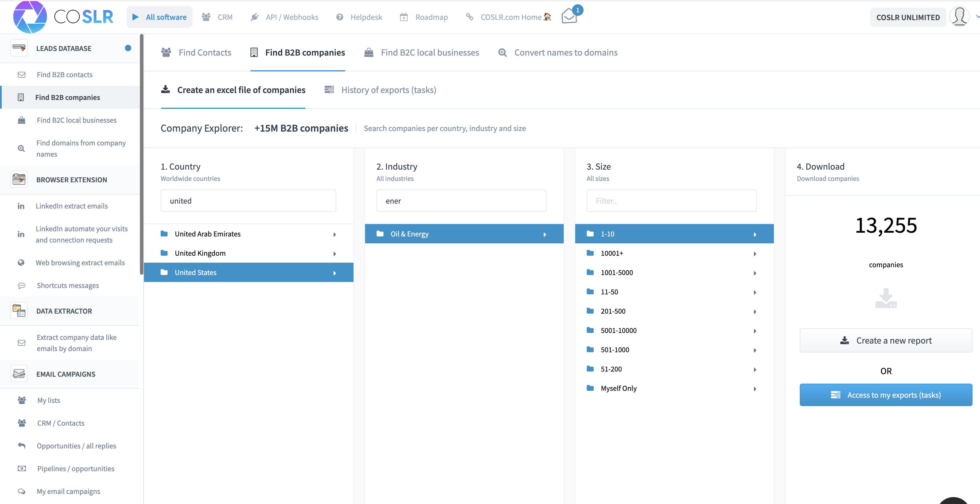980x504 pixels.
Task: Select Create an excel file of companies tab
Action: pos(233,90)
